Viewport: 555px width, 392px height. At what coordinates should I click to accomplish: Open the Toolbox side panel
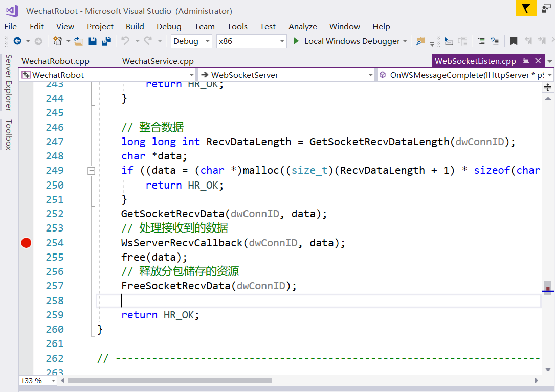[9, 135]
